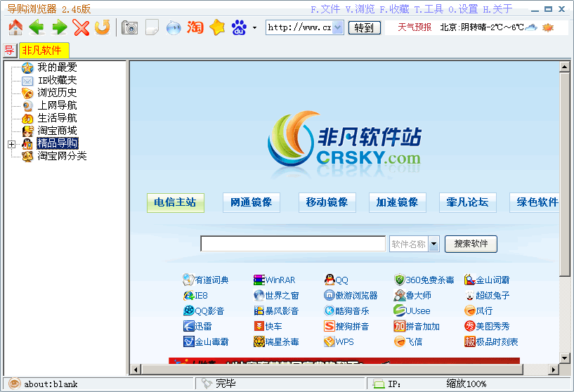Image resolution: width=574 pixels, height=392 pixels.
Task: Click the 暴风影音 icon
Action: (259, 311)
